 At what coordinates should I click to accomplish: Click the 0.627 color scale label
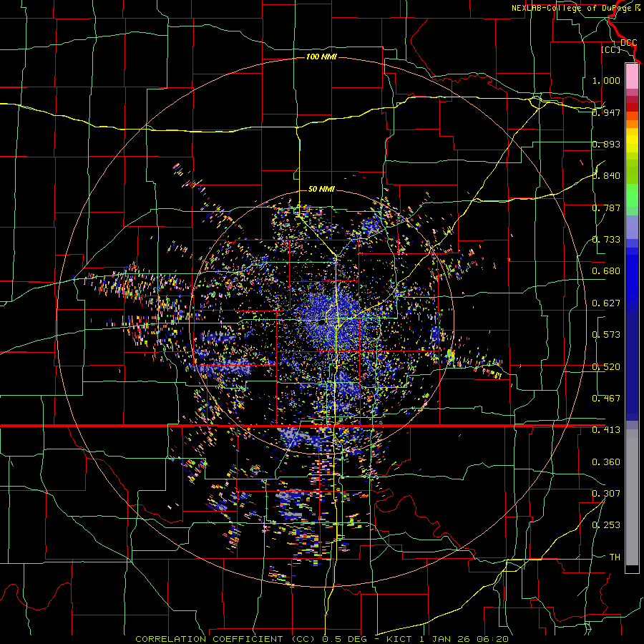coord(606,303)
